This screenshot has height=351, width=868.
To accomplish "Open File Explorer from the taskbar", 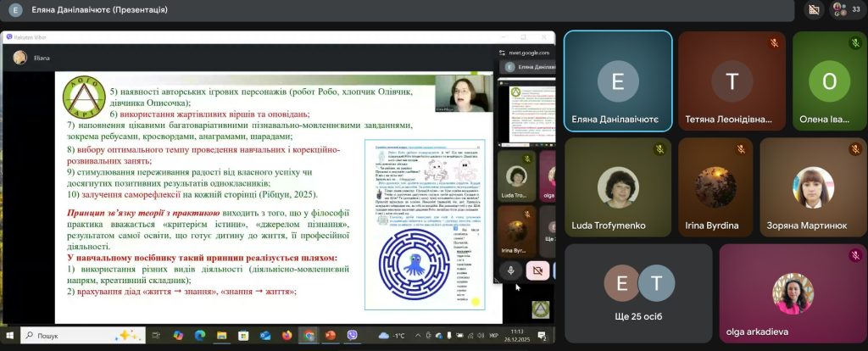I will (x=222, y=336).
